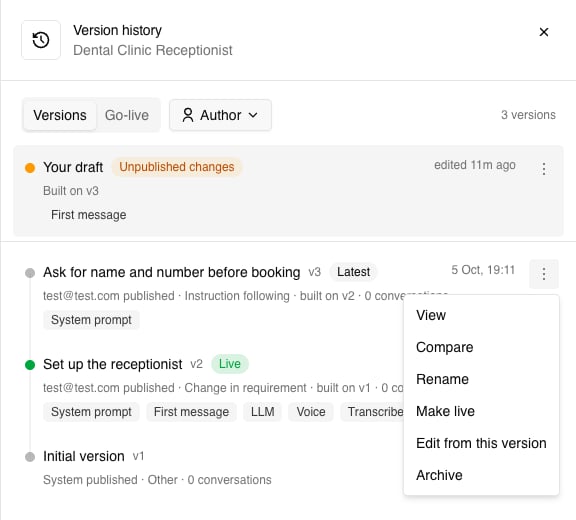Click System prompt tag under v3
The image size is (576, 520).
click(x=91, y=320)
